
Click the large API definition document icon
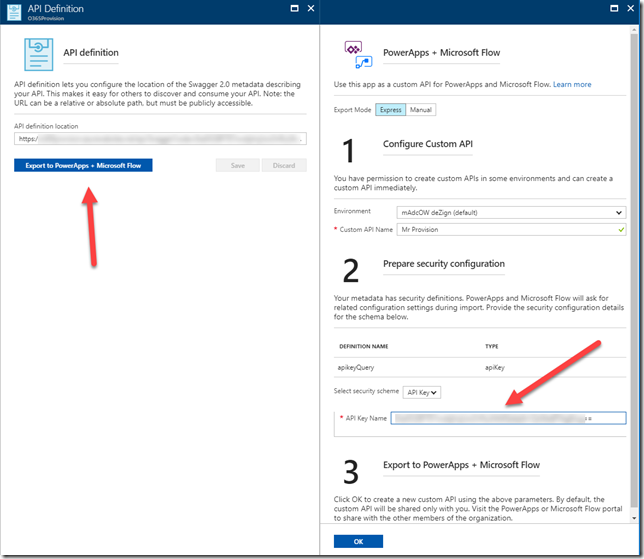(x=39, y=54)
